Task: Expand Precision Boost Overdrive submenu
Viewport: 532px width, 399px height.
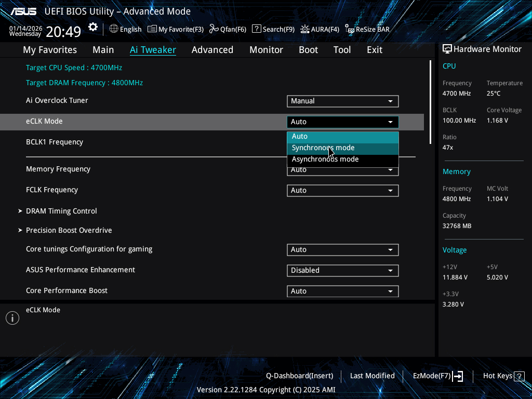Action: pos(69,230)
